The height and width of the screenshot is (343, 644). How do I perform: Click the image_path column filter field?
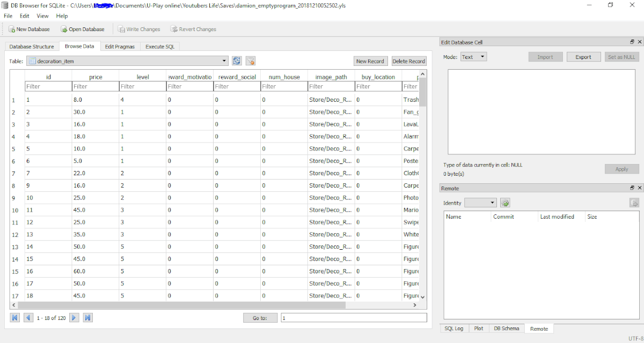coord(331,86)
